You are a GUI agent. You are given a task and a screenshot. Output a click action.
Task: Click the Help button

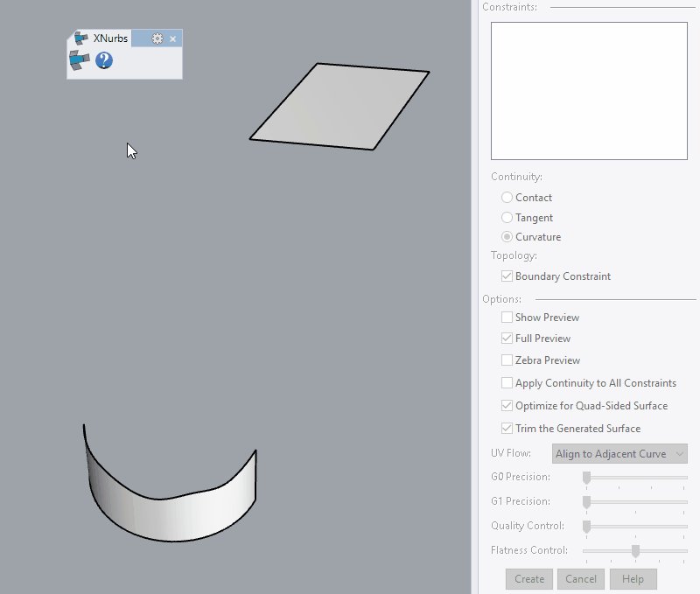[633, 578]
